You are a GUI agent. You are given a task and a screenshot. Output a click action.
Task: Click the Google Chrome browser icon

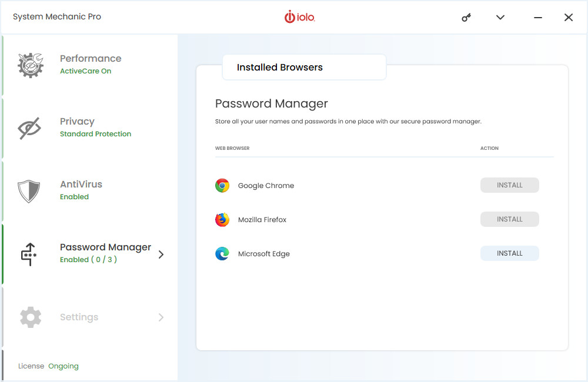[222, 185]
